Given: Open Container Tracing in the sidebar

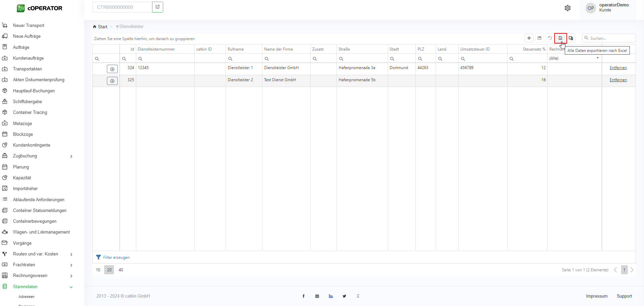Looking at the screenshot, I should coord(30,113).
